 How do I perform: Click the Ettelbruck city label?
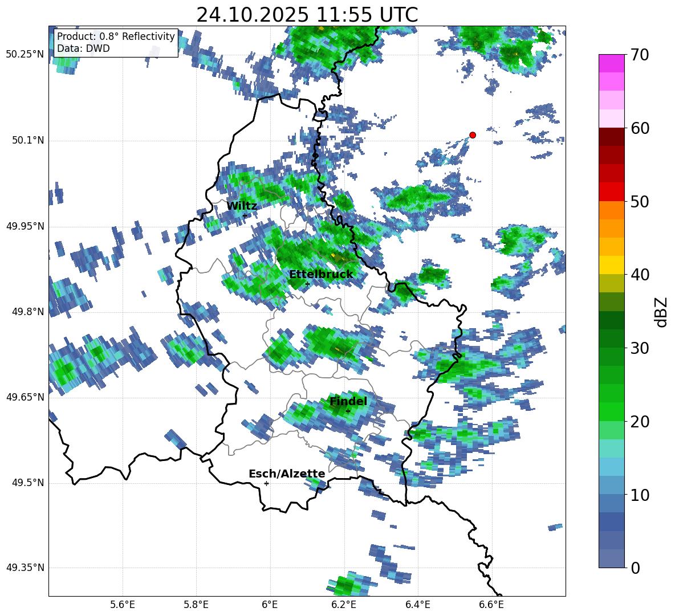tap(321, 274)
